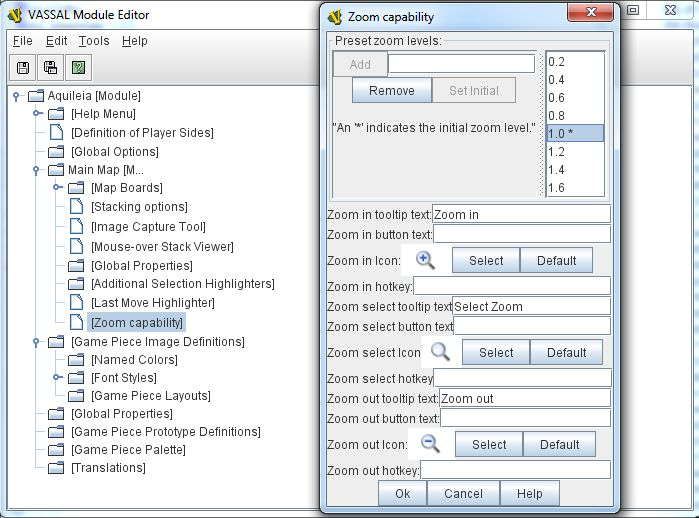The height and width of the screenshot is (518, 699).
Task: Select zoom level 1.0 * in list
Action: (x=575, y=133)
